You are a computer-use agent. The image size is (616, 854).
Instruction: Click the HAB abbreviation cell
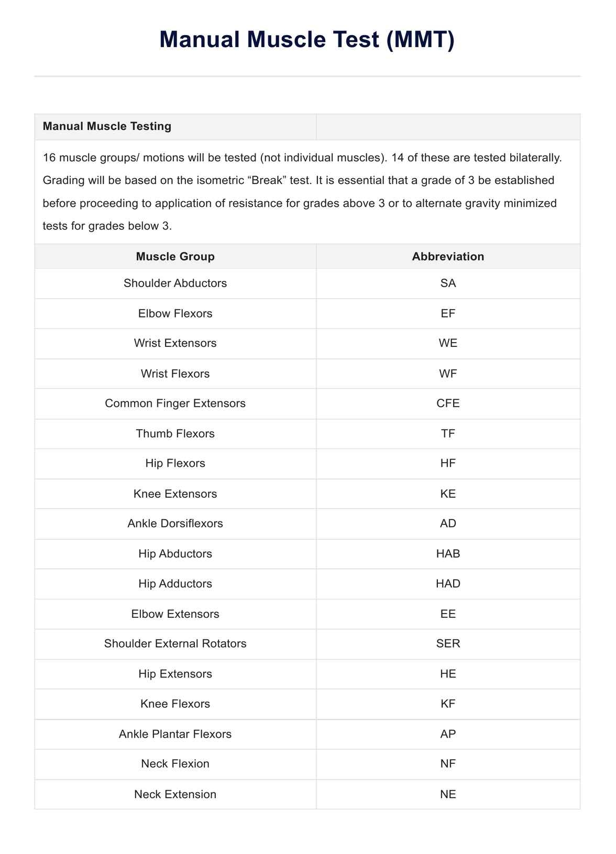pos(448,553)
